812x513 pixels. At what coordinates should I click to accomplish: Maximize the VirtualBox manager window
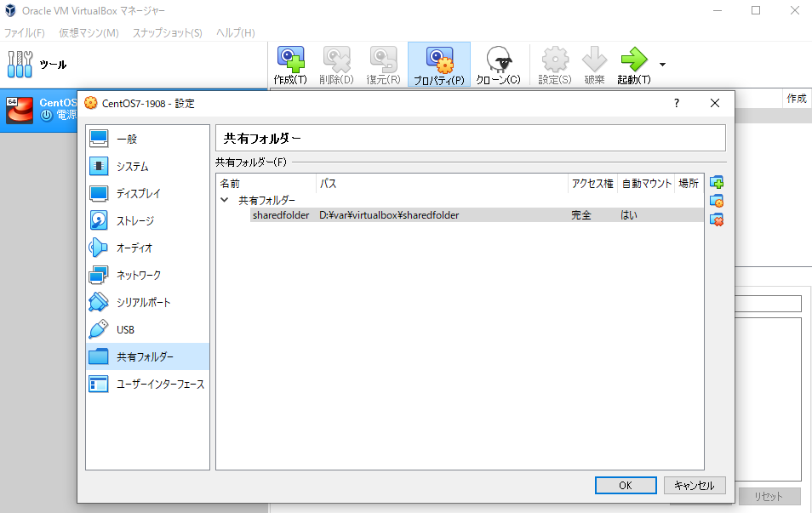(756, 10)
